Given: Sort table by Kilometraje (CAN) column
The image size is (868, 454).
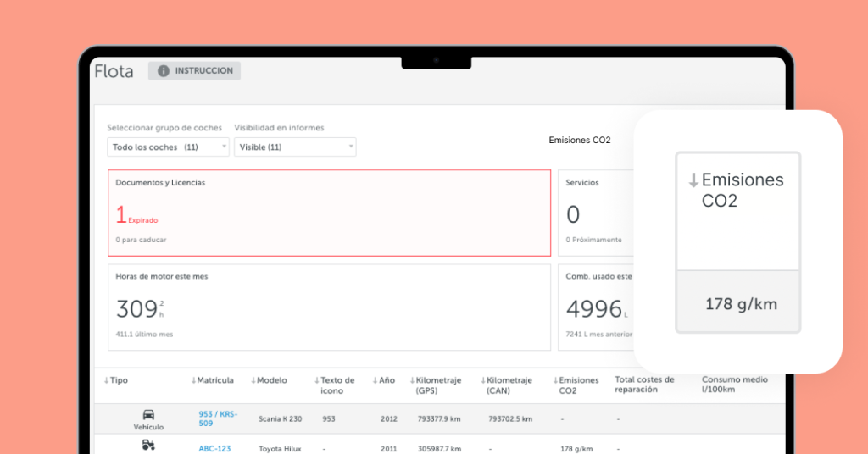Looking at the screenshot, I should coord(509,385).
